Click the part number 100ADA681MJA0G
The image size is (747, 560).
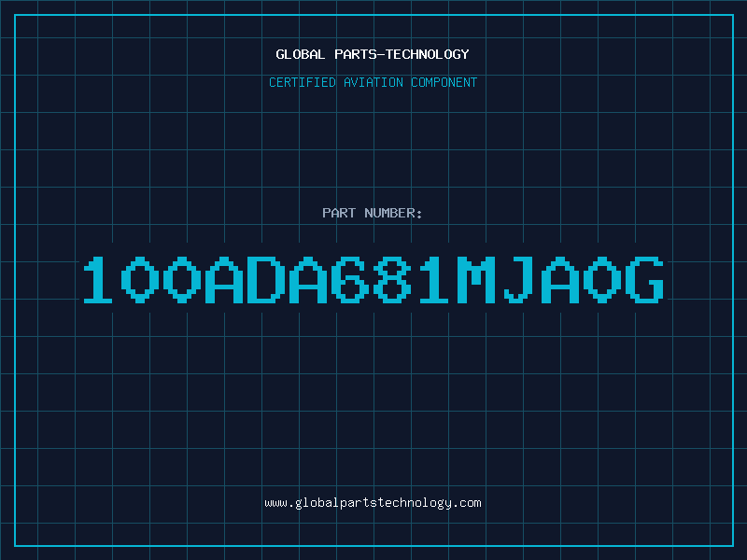373,279
